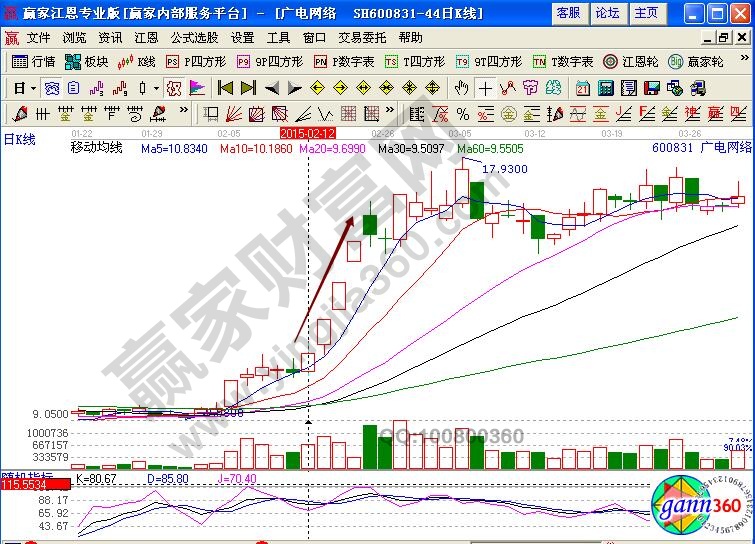Image resolution: width=755 pixels, height=544 pixels.
Task: Select the K线 candlestick chart tool
Action: click(137, 61)
